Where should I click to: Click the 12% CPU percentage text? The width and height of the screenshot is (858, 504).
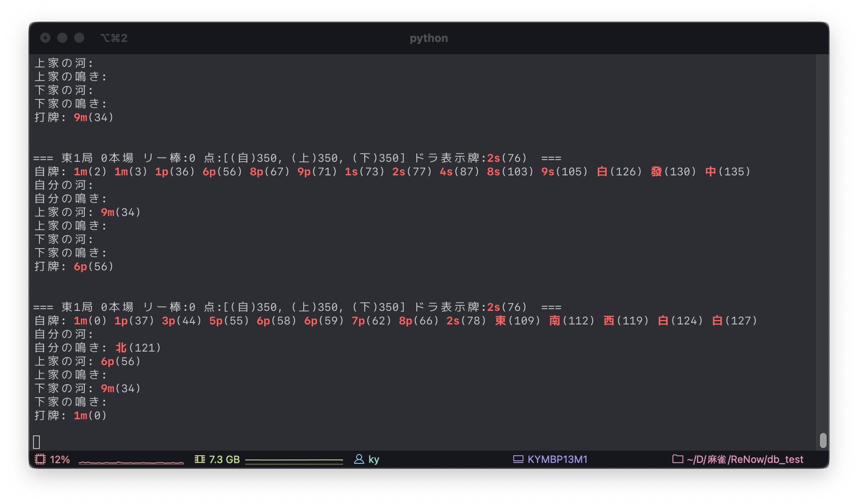click(x=60, y=459)
